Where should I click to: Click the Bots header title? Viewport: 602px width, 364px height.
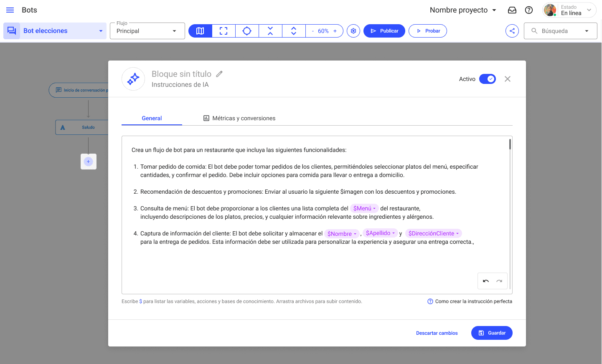29,10
